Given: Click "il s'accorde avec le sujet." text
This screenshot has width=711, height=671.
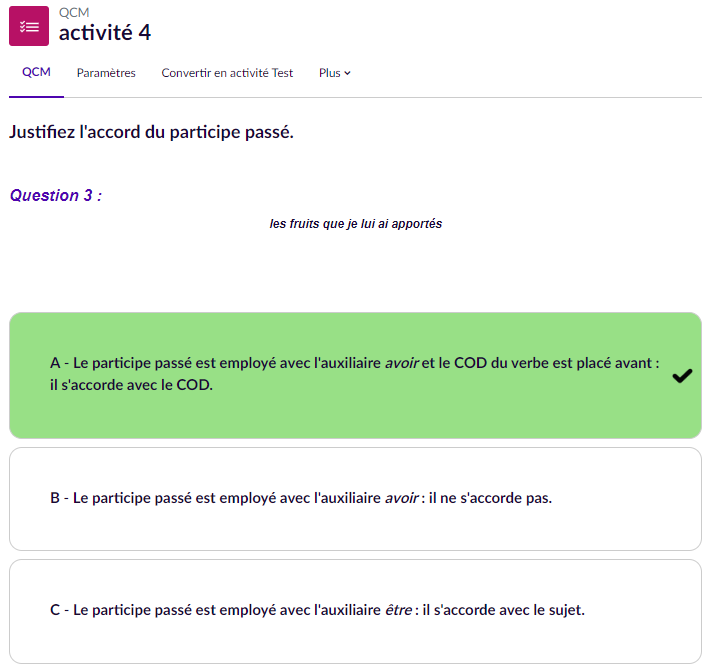Looking at the screenshot, I should [x=503, y=610].
